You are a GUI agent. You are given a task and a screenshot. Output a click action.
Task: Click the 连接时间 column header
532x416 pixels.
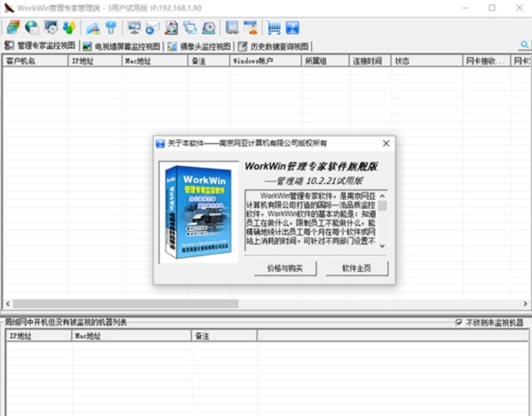point(370,61)
